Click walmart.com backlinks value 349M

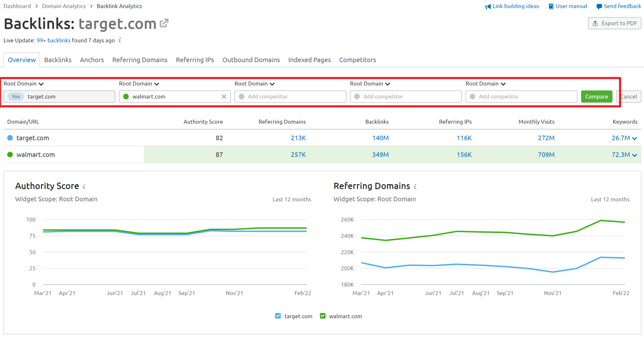click(x=380, y=154)
